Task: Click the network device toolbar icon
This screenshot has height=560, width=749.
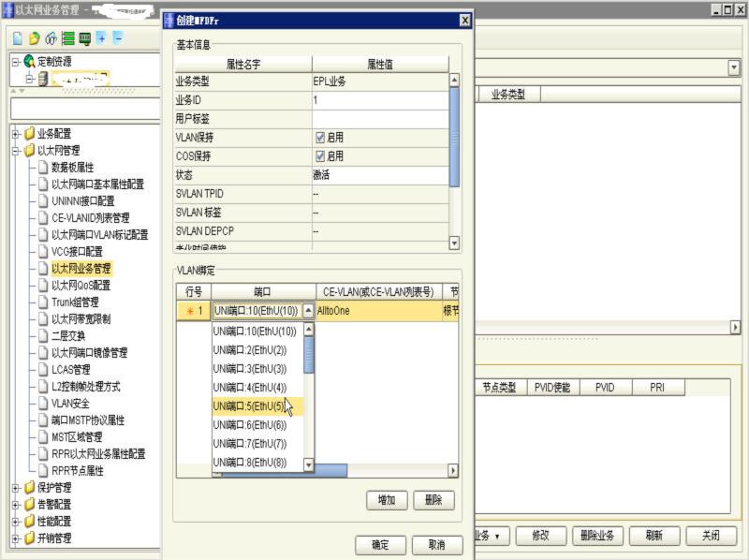Action: click(85, 39)
